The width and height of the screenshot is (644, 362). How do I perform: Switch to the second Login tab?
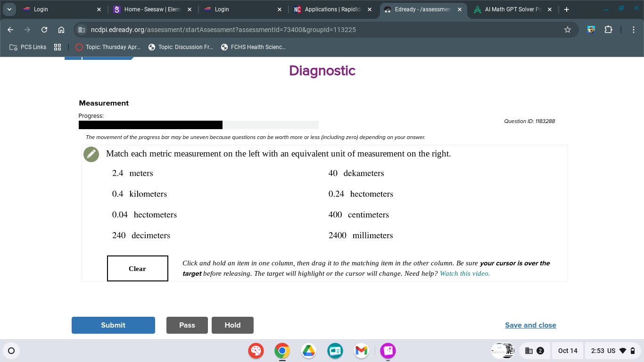click(242, 9)
